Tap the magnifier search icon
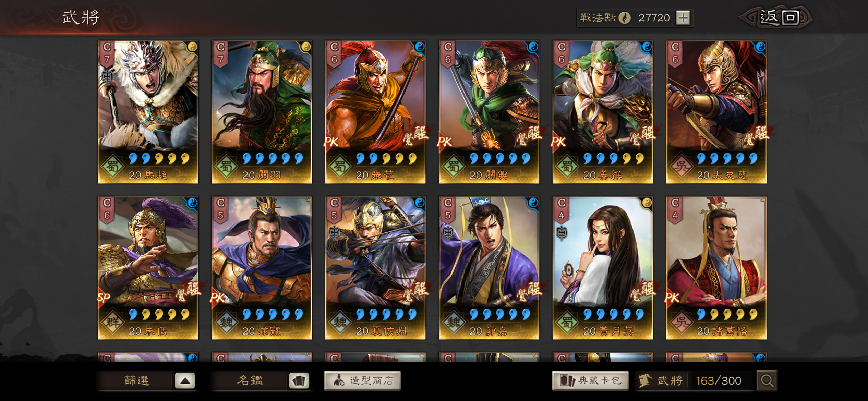868x401 pixels. point(767,380)
